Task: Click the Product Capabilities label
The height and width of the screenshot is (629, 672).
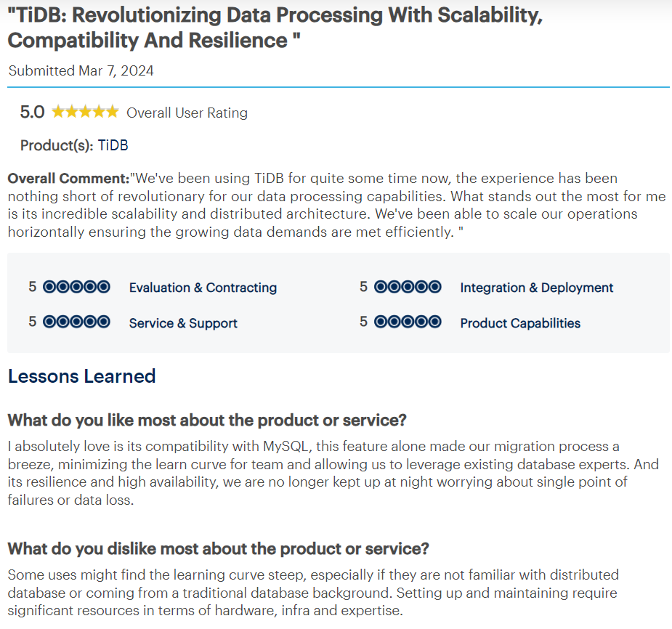Action: pyautogui.click(x=520, y=323)
